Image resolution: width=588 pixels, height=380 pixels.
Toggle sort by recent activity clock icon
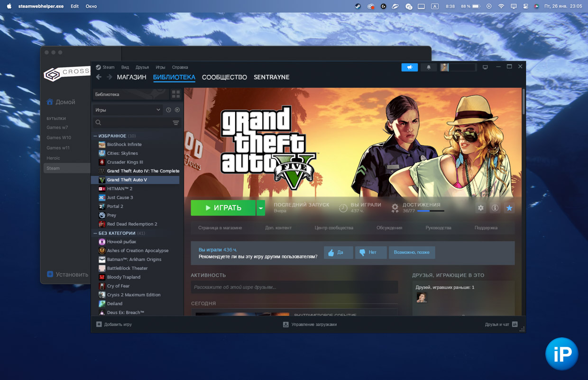click(x=168, y=110)
